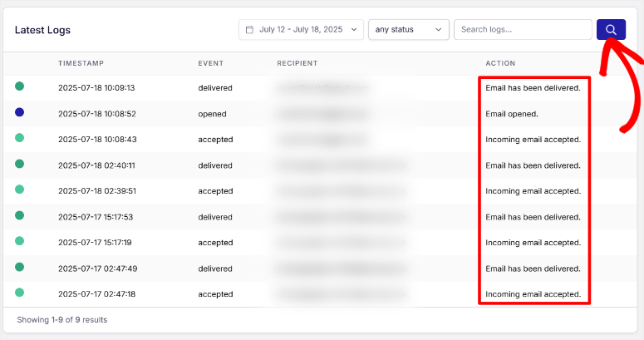Click the Email opened. action text
Viewport: 644px width, 340px height.
point(512,114)
